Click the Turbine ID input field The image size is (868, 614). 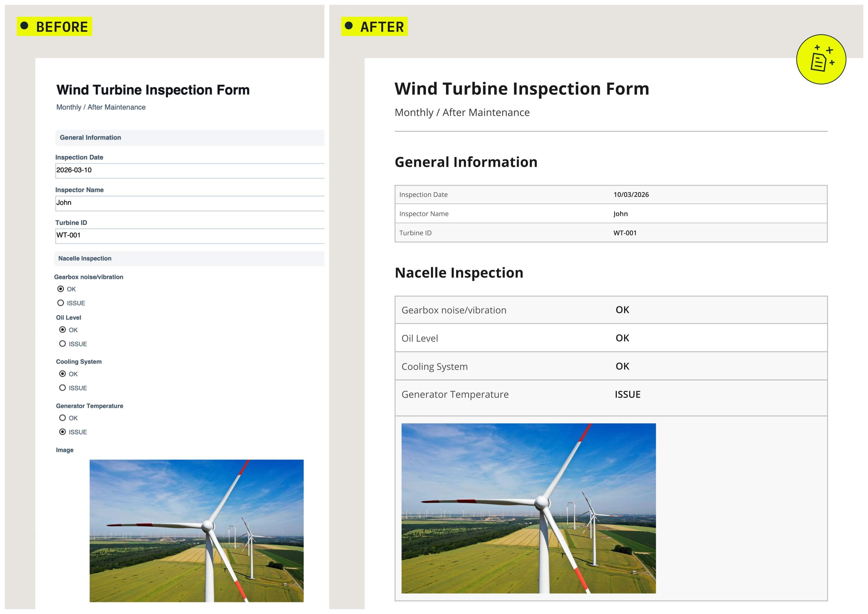tap(190, 236)
